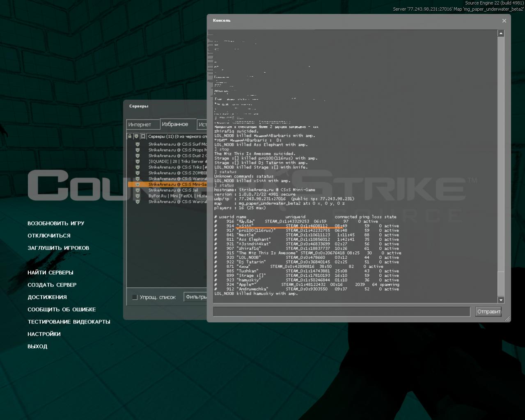Click the Отправить button in console
This screenshot has width=525, height=420.
[x=488, y=312]
